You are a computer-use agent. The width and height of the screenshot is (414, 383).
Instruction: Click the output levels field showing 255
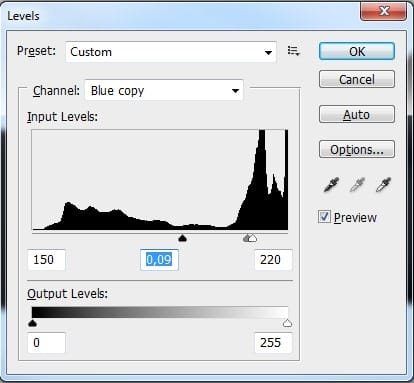pyautogui.click(x=273, y=343)
